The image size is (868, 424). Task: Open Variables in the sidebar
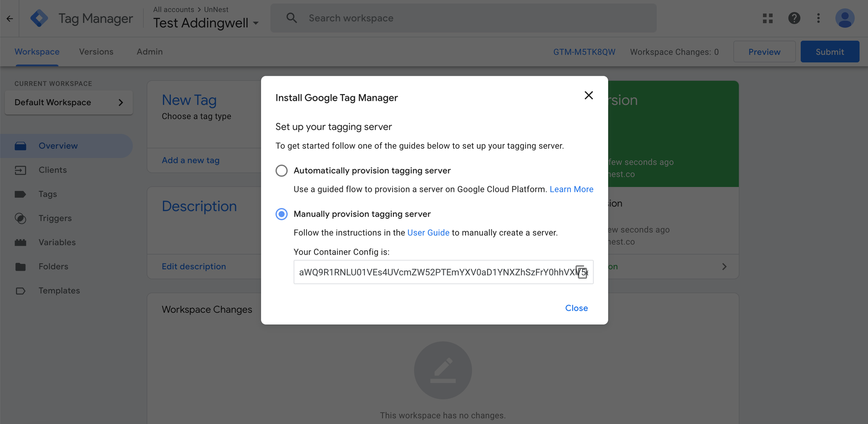pyautogui.click(x=57, y=242)
